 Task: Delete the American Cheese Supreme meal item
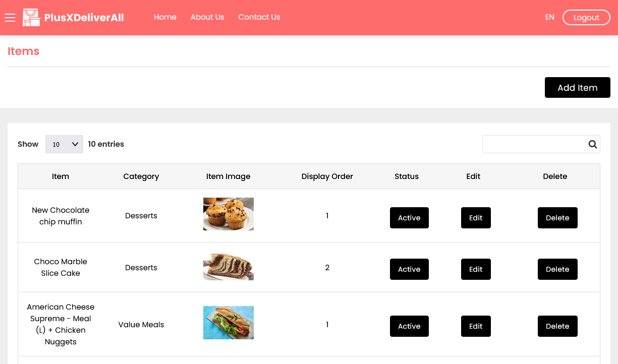click(557, 326)
